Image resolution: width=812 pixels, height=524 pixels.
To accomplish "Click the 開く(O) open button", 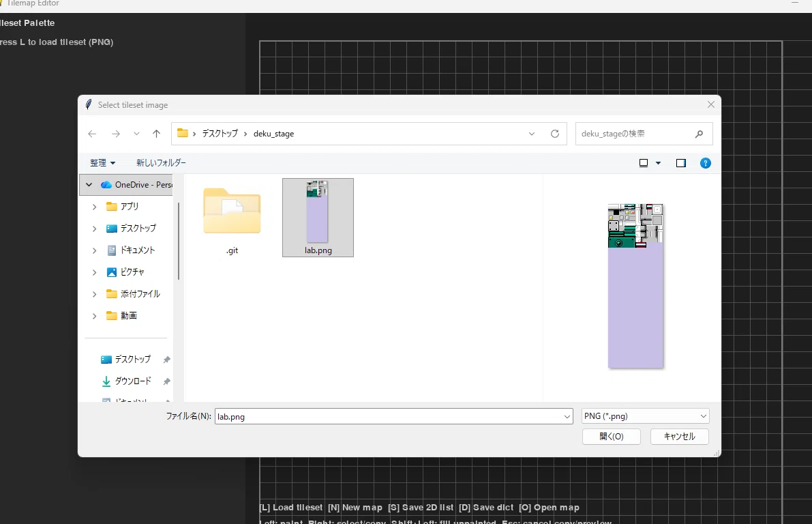I will click(612, 437).
